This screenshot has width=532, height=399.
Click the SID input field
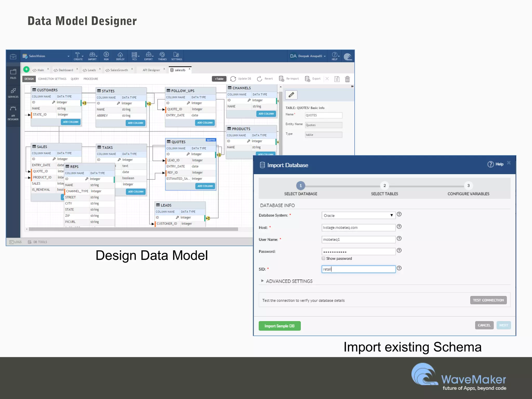coord(358,269)
